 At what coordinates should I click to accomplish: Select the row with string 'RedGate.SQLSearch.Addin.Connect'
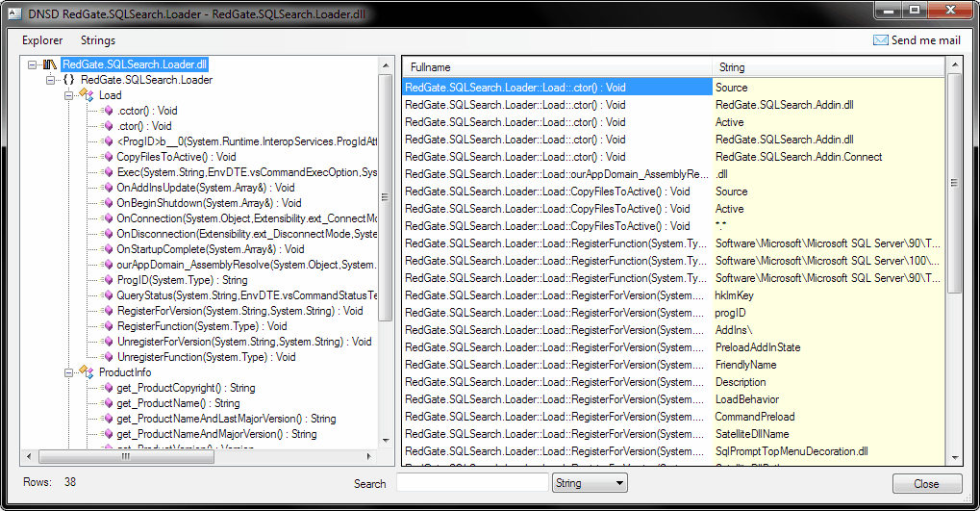674,157
